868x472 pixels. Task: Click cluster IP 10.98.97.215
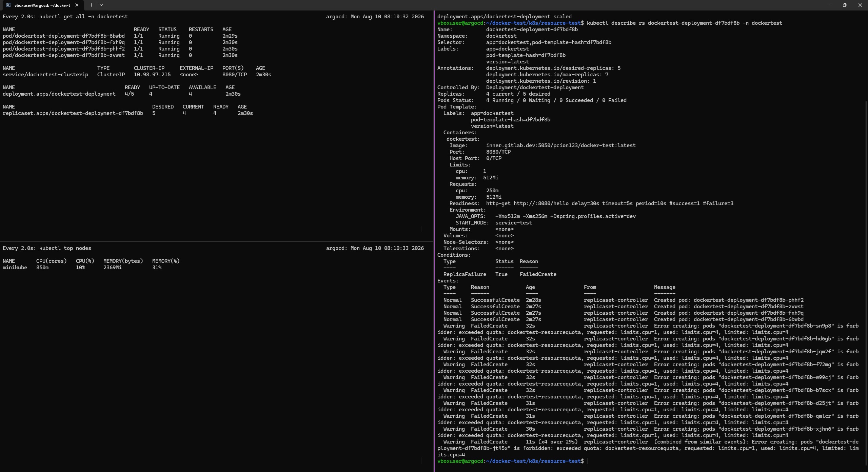pyautogui.click(x=152, y=75)
